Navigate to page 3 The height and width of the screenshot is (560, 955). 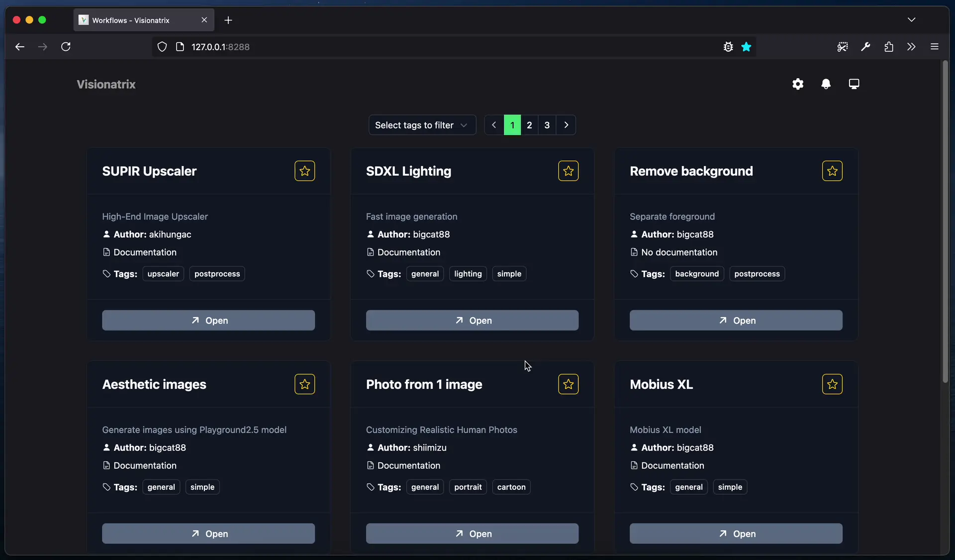[x=547, y=125]
